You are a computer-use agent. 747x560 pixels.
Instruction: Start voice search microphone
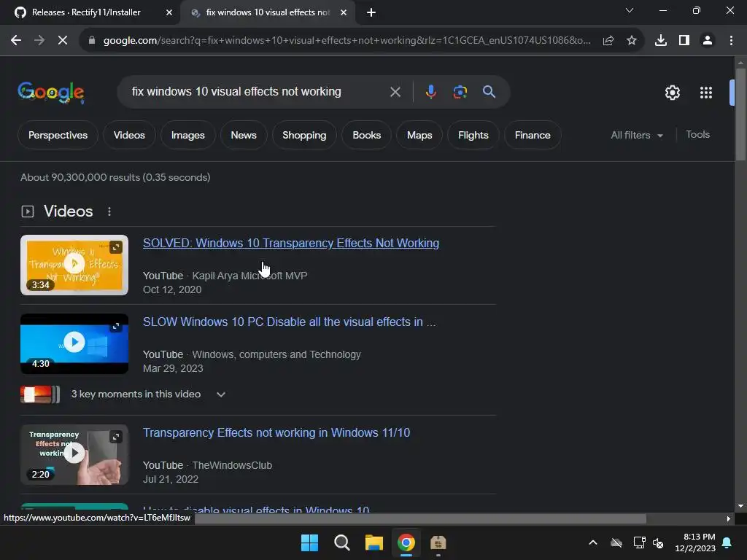[x=430, y=91]
